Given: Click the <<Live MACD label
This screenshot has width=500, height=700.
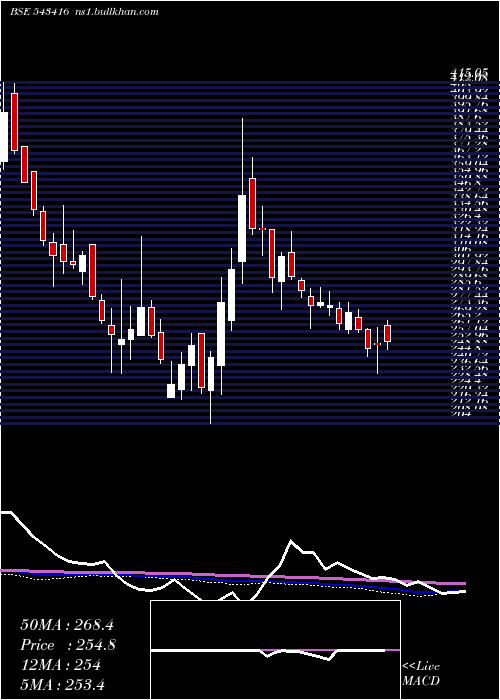Looking at the screenshot, I should click(x=421, y=674).
